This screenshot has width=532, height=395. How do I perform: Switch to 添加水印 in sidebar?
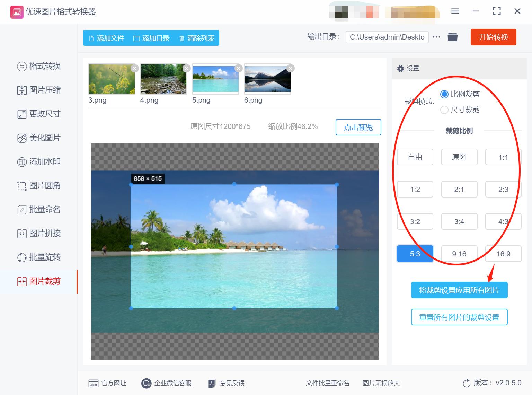pos(39,161)
